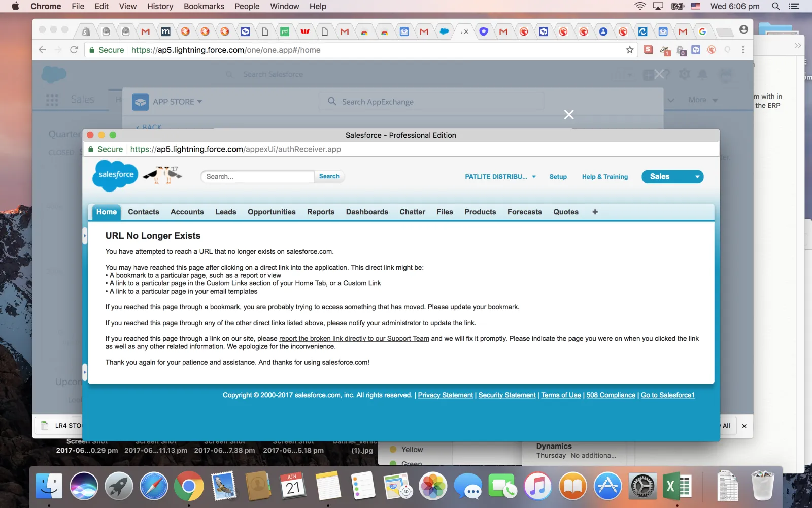Image resolution: width=812 pixels, height=508 pixels.
Task: Click the Salesforce cloud logo
Action: pyautogui.click(x=115, y=175)
